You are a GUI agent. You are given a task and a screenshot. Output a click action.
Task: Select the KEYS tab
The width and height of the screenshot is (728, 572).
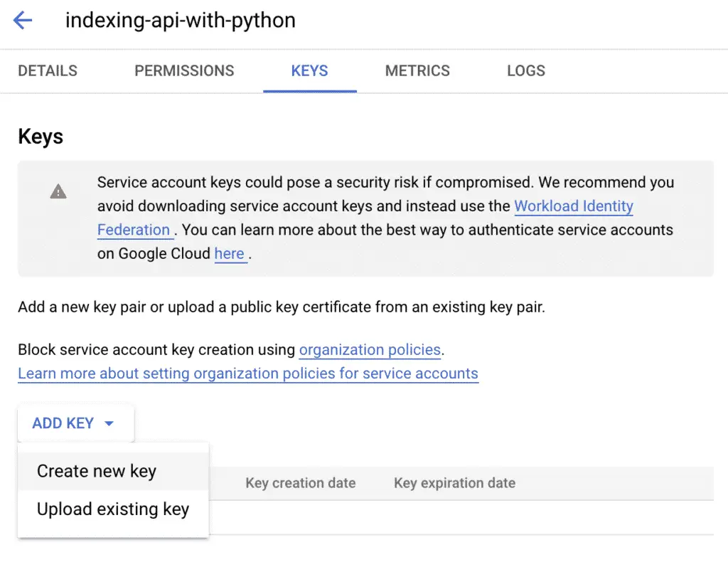[310, 70]
